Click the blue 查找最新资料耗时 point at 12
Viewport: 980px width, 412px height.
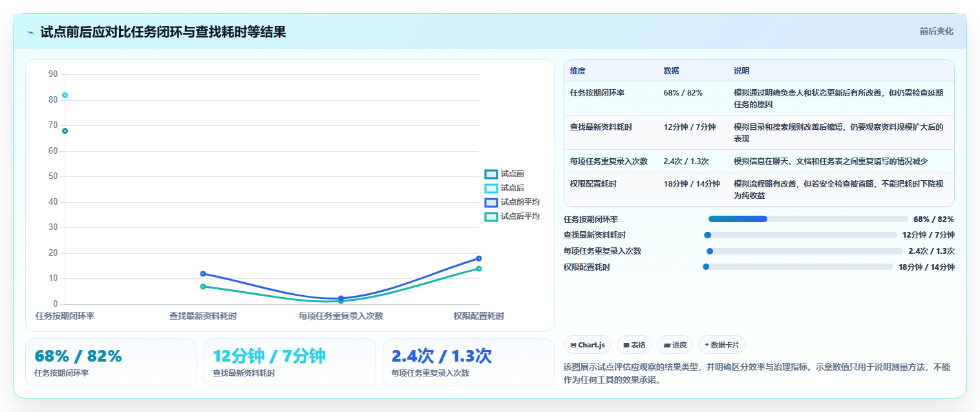pos(203,274)
